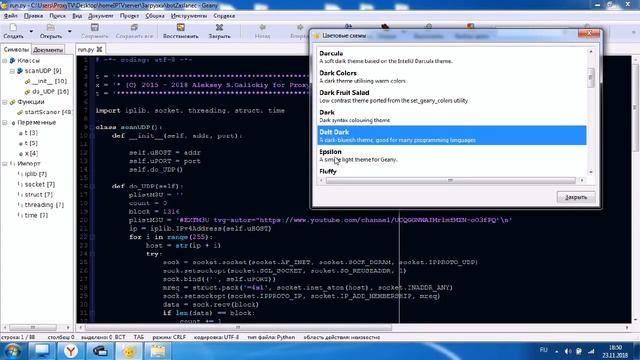Close the run.py tab with its X icon

point(99,49)
